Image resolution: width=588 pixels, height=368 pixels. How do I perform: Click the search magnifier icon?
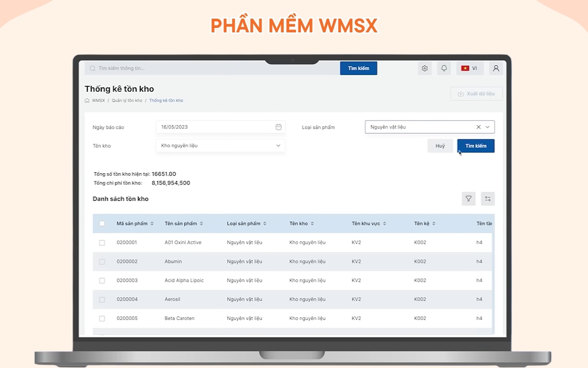pos(92,68)
